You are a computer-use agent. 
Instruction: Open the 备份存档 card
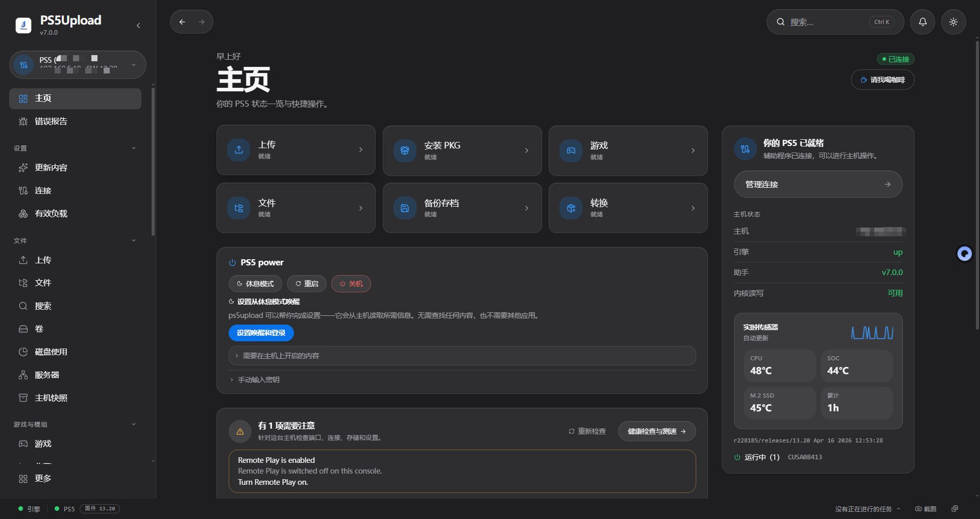462,208
